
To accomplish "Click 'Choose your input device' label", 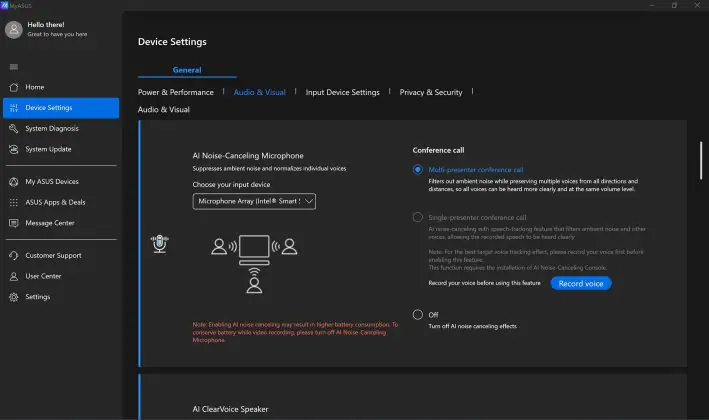I will tap(231, 184).
